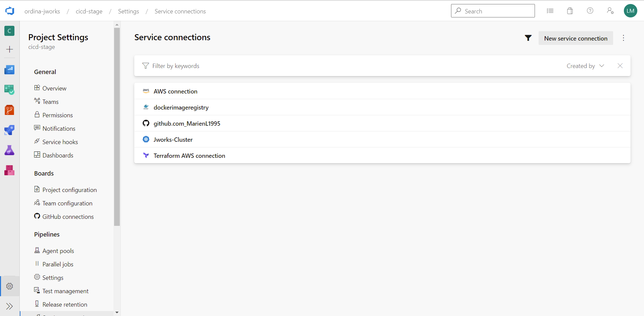Open the user settings gear icon

[610, 11]
